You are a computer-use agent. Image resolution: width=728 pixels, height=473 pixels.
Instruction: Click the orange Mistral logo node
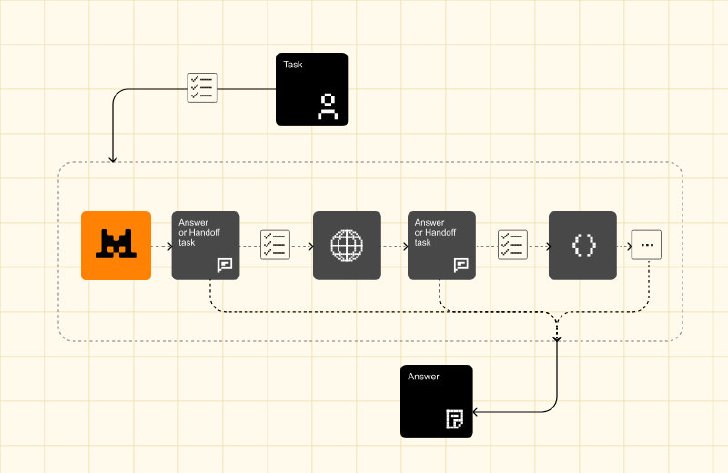pos(116,246)
